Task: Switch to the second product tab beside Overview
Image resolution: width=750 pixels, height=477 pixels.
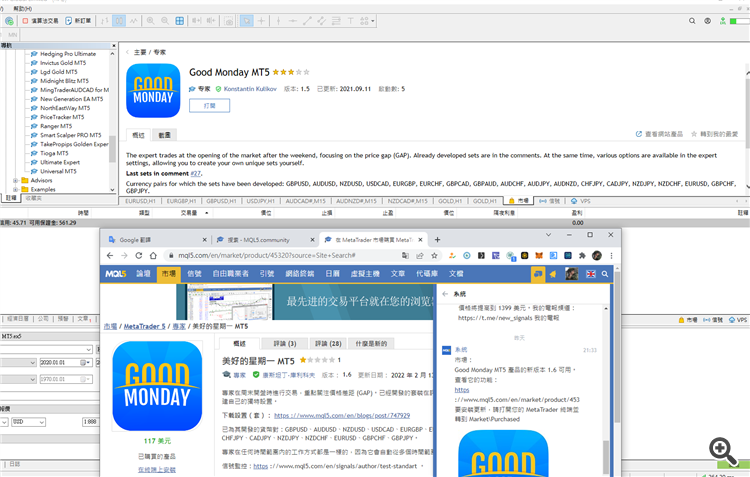Action: (x=165, y=135)
